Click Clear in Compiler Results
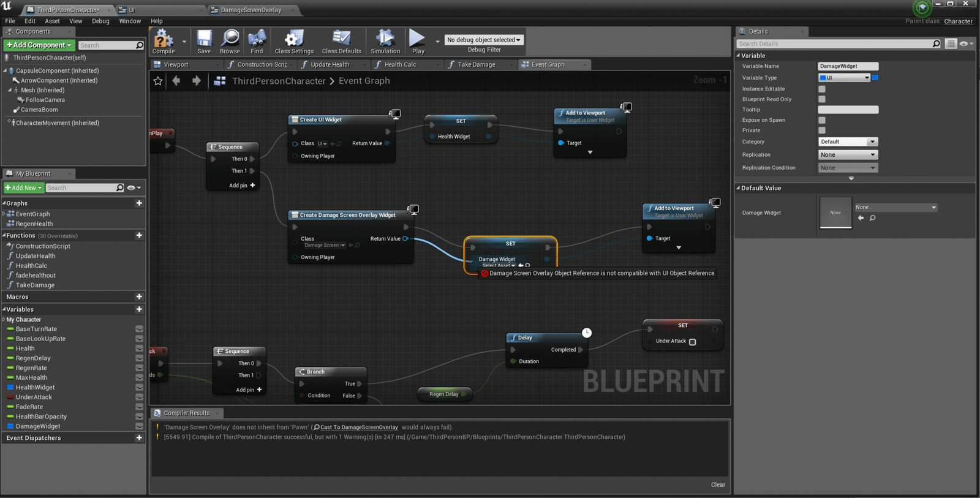Screen dimensions: 980x498 pos(718,485)
